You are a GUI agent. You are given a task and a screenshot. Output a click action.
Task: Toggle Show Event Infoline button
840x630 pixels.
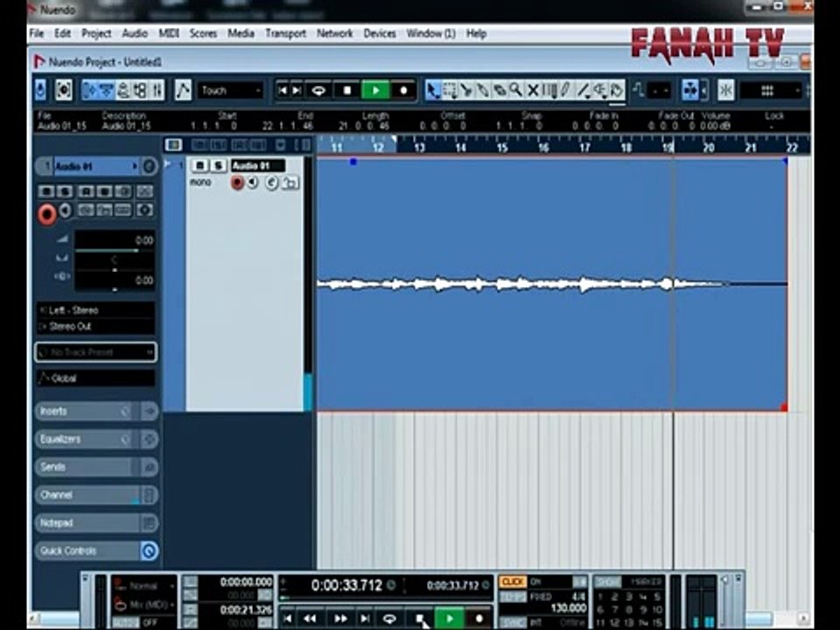[x=107, y=90]
